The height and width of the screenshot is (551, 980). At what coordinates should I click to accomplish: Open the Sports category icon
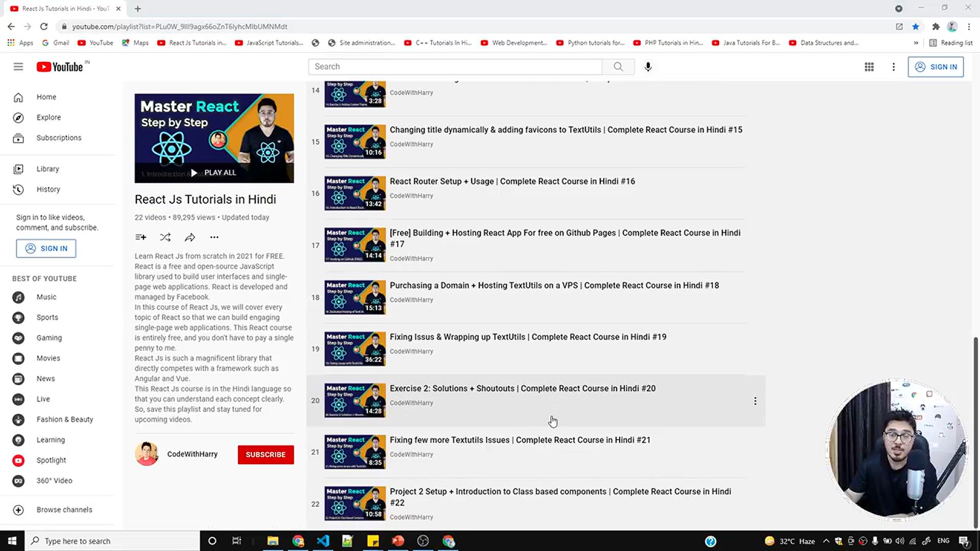18,317
